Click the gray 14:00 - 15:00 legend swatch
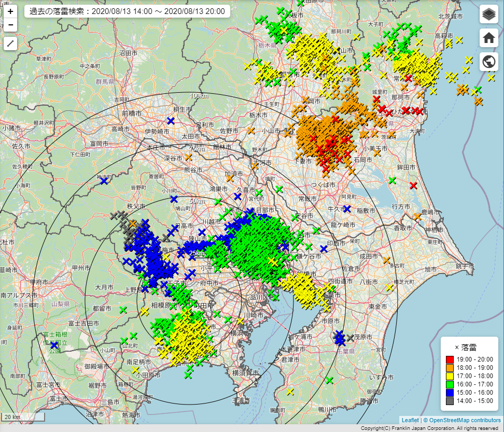The image size is (504, 432). tap(450, 401)
